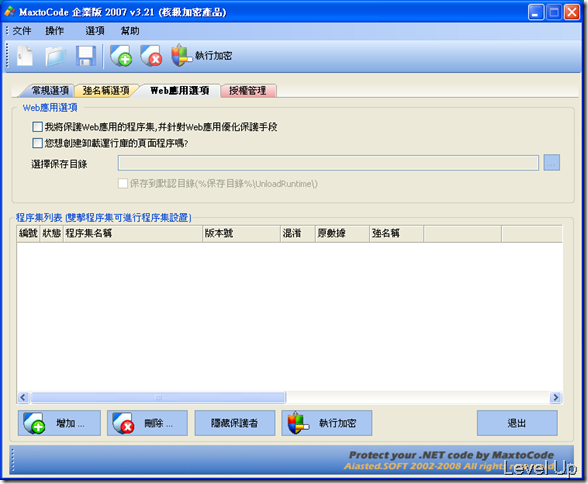Open the 幫助 menu

[x=130, y=31]
